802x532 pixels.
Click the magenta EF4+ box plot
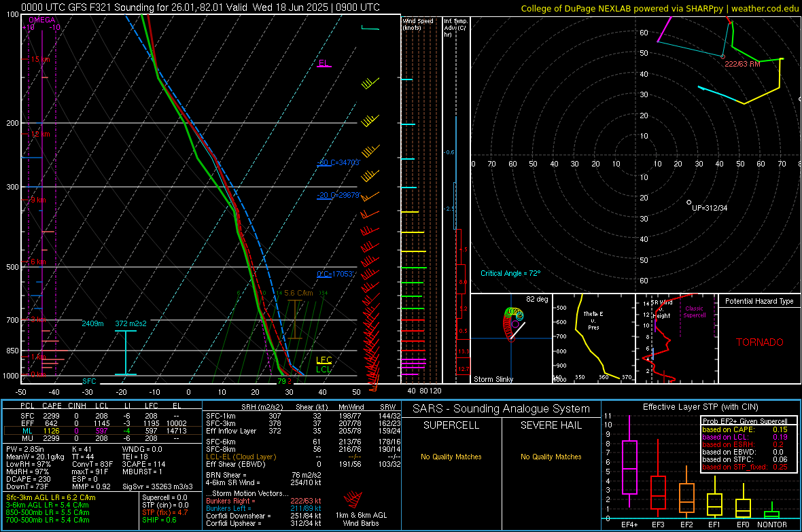tap(629, 463)
